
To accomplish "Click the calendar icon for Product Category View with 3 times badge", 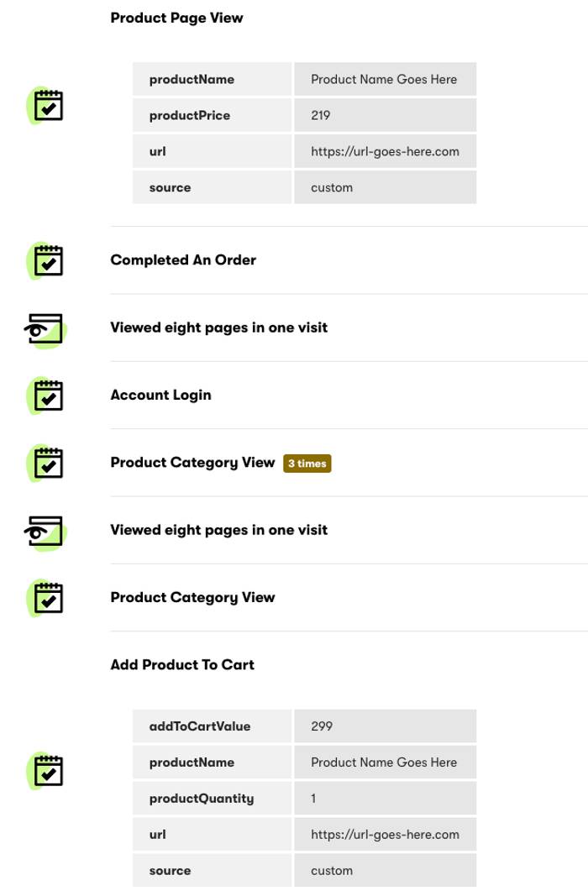I will (48, 463).
